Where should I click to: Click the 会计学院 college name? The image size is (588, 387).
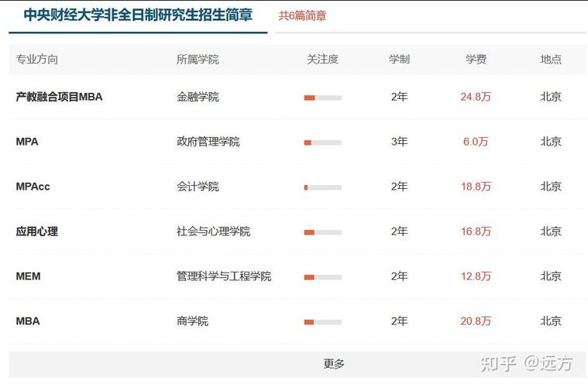[198, 187]
